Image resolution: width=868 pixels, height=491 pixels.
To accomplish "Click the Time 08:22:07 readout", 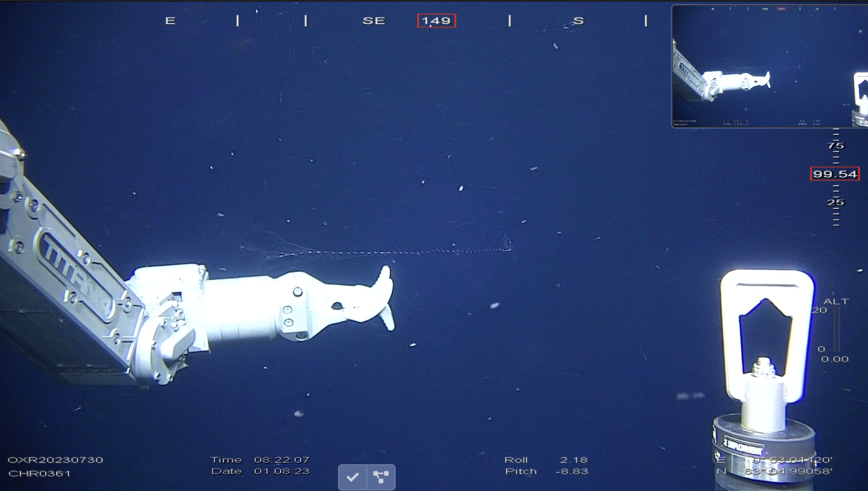I will coord(282,460).
